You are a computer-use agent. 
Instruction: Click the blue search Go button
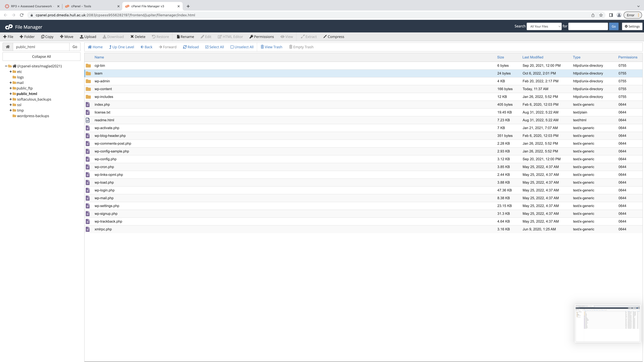coord(614,26)
